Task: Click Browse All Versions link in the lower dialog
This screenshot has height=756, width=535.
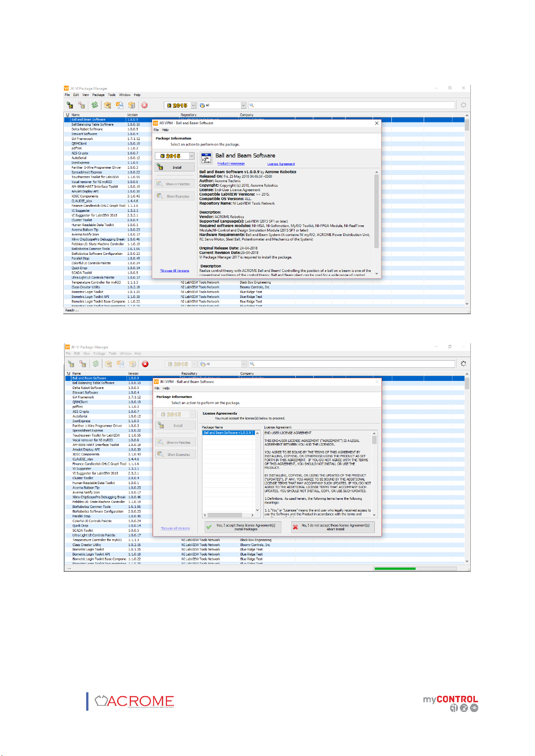Action: pyautogui.click(x=175, y=529)
